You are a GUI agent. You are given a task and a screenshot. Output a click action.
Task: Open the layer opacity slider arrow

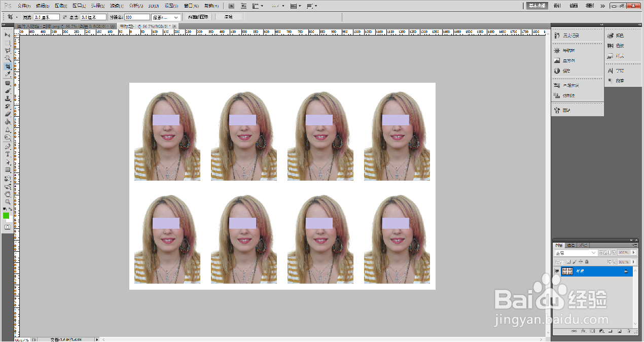(633, 252)
